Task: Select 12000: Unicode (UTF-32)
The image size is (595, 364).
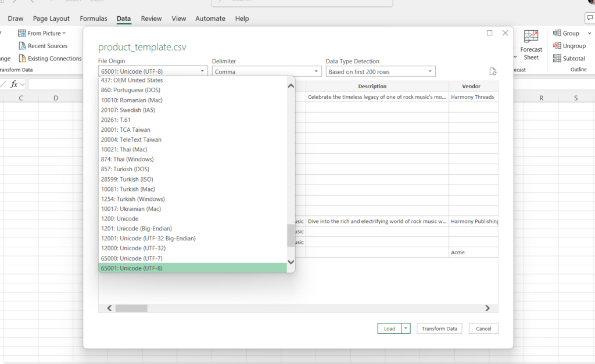Action: [193, 248]
